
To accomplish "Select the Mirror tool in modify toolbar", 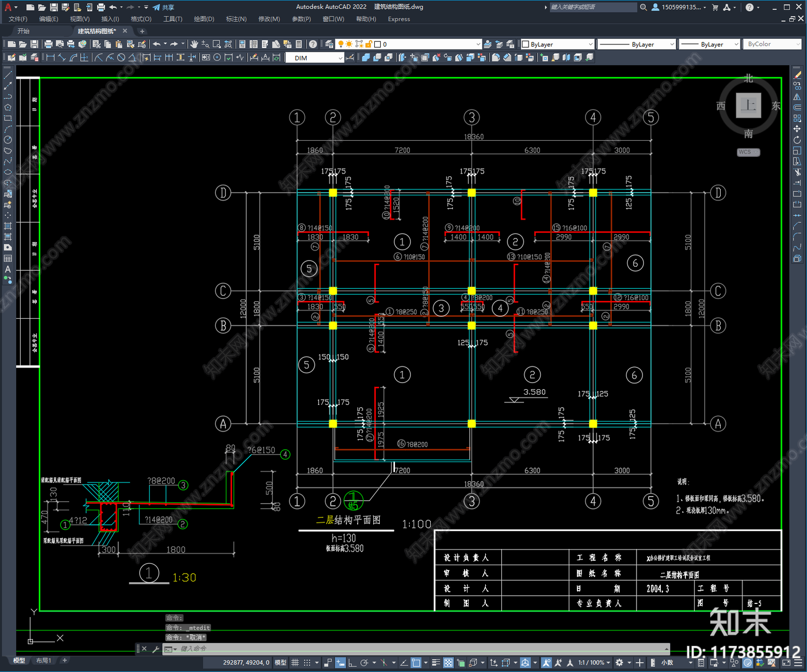I will [797, 97].
